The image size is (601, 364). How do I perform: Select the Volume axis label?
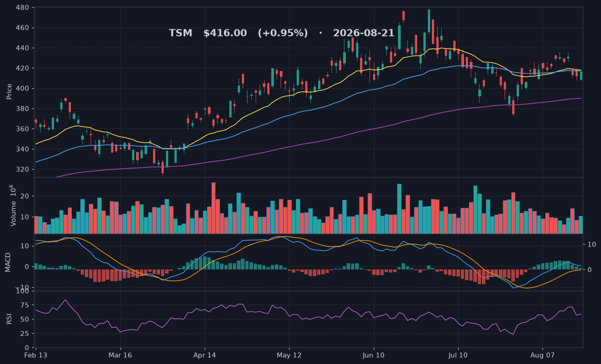coord(13,205)
